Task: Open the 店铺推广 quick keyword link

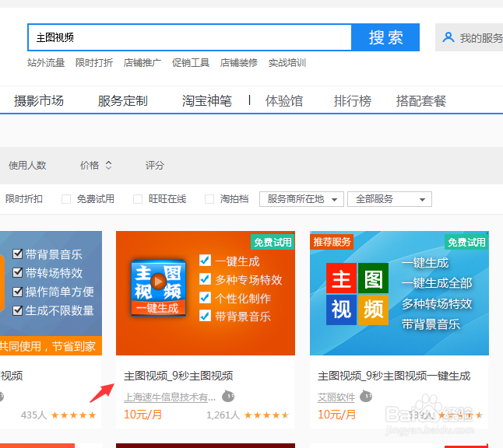Action: click(142, 63)
